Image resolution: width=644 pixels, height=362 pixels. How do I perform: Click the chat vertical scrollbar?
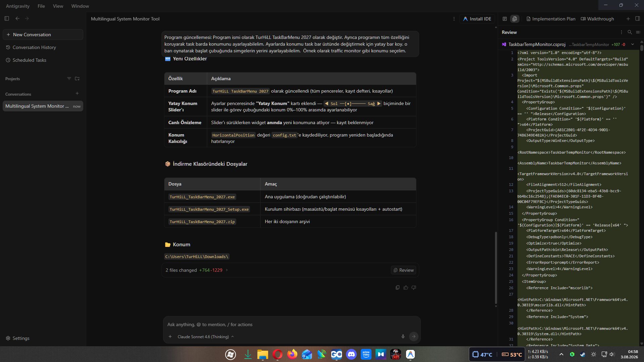[x=496, y=268]
